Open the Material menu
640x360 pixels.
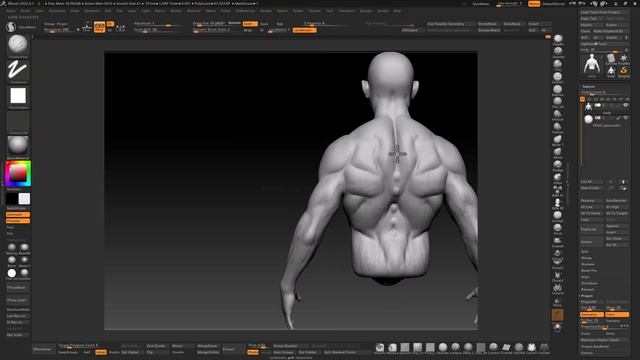click(193, 11)
